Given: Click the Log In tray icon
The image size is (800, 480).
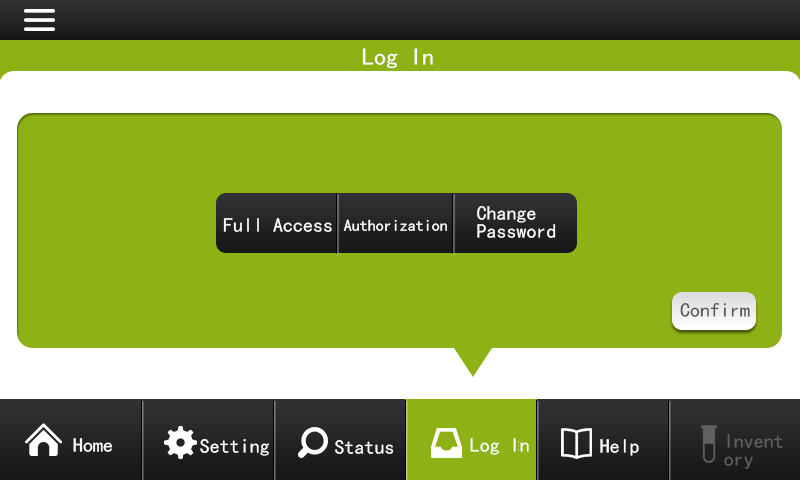Looking at the screenshot, I should (446, 443).
